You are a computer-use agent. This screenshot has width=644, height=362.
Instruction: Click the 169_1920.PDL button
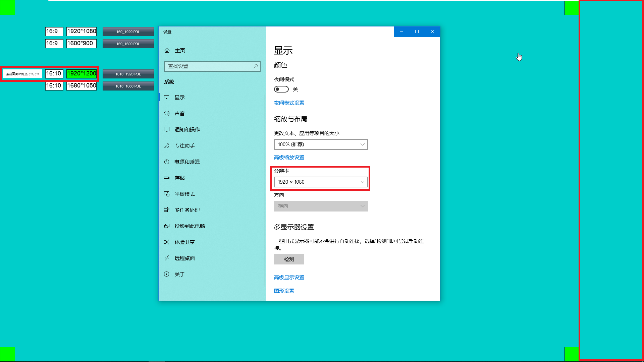[x=128, y=32]
